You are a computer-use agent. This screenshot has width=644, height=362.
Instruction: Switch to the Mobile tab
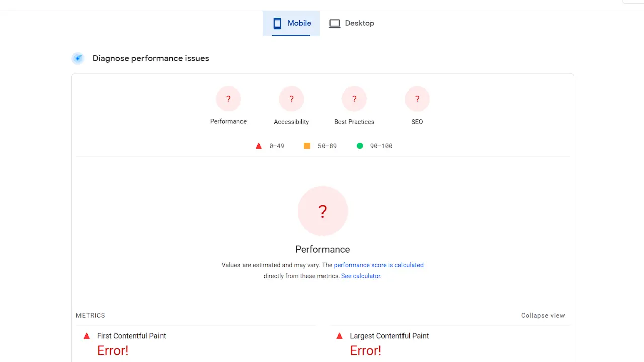pos(291,23)
